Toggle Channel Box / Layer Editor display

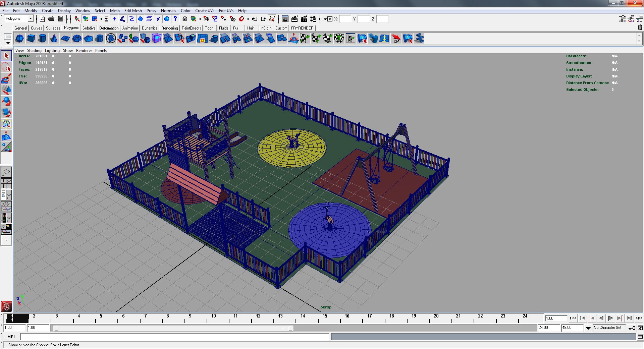(640, 19)
